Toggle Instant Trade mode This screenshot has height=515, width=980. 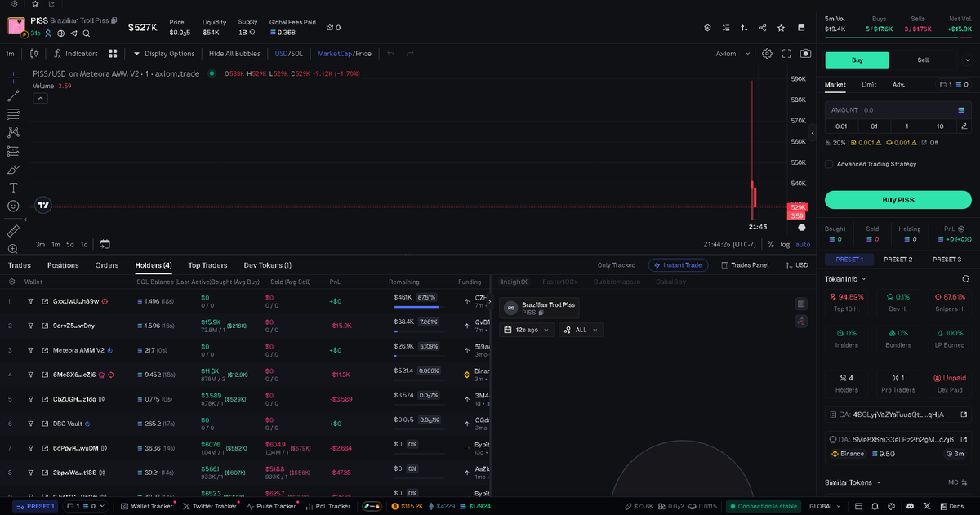pos(676,265)
